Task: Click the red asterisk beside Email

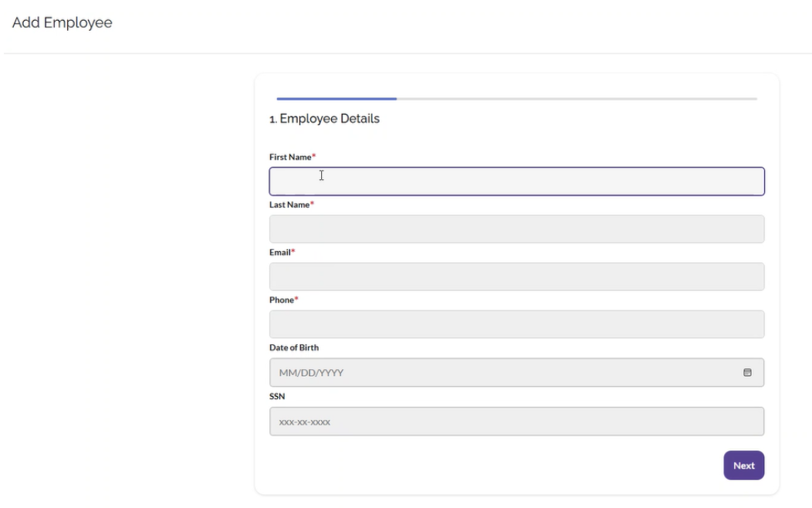Action: point(293,252)
